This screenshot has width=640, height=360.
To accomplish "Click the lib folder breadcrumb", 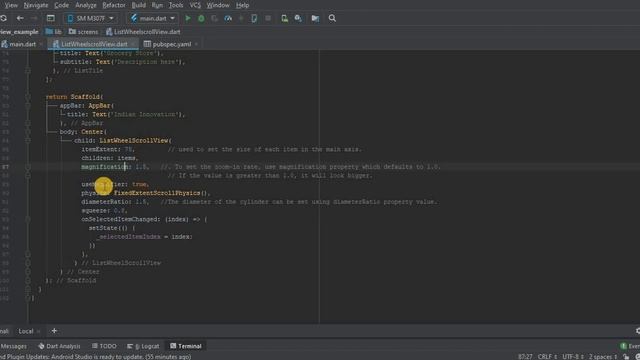I will [53, 31].
